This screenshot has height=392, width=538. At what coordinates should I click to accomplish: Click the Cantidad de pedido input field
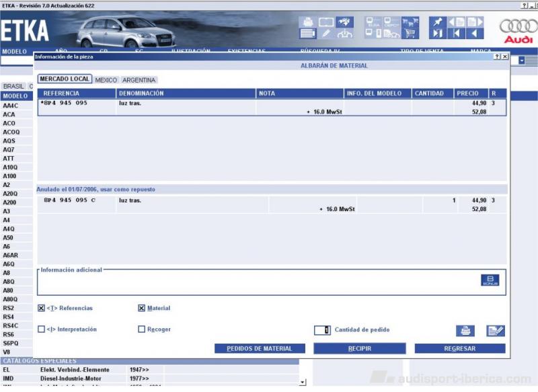click(x=322, y=330)
